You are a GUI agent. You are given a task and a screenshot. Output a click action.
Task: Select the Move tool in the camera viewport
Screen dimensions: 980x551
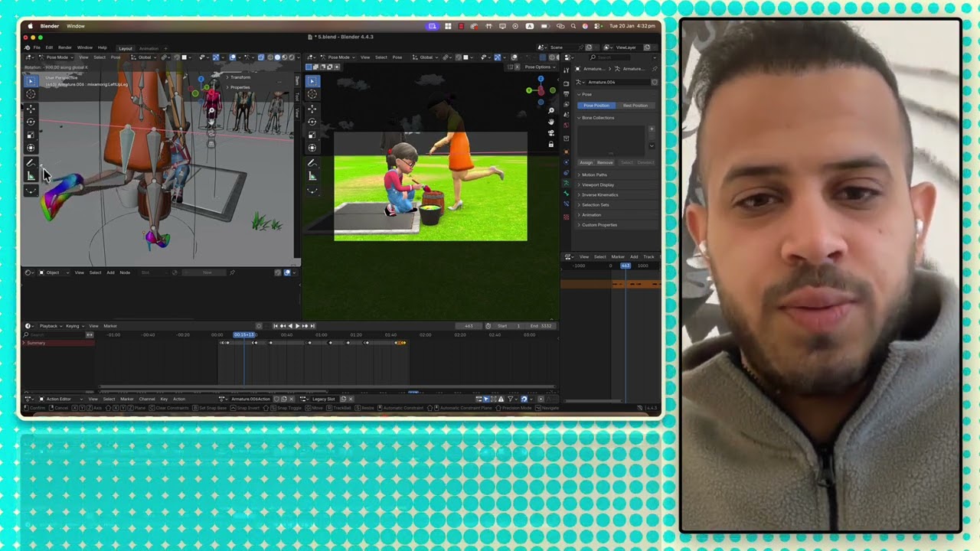[312, 108]
